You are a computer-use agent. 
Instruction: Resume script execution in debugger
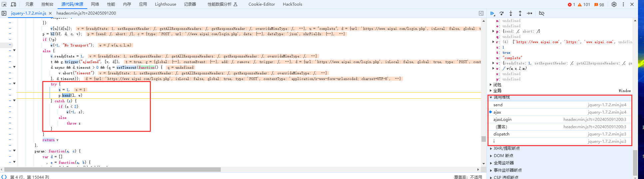tap(492, 13)
